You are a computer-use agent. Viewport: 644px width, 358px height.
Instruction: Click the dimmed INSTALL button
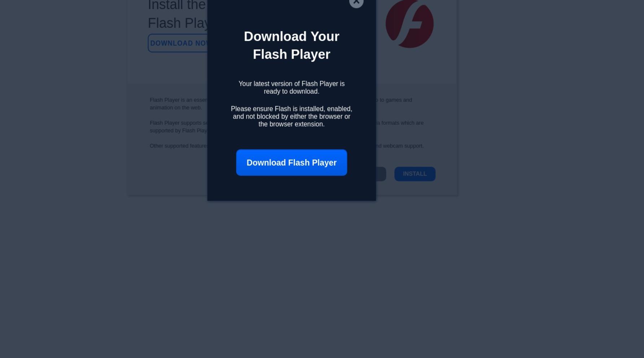tap(415, 174)
